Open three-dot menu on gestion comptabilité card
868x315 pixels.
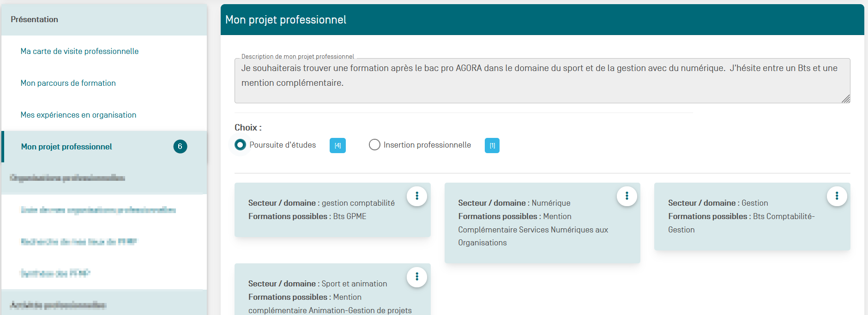pos(416,196)
